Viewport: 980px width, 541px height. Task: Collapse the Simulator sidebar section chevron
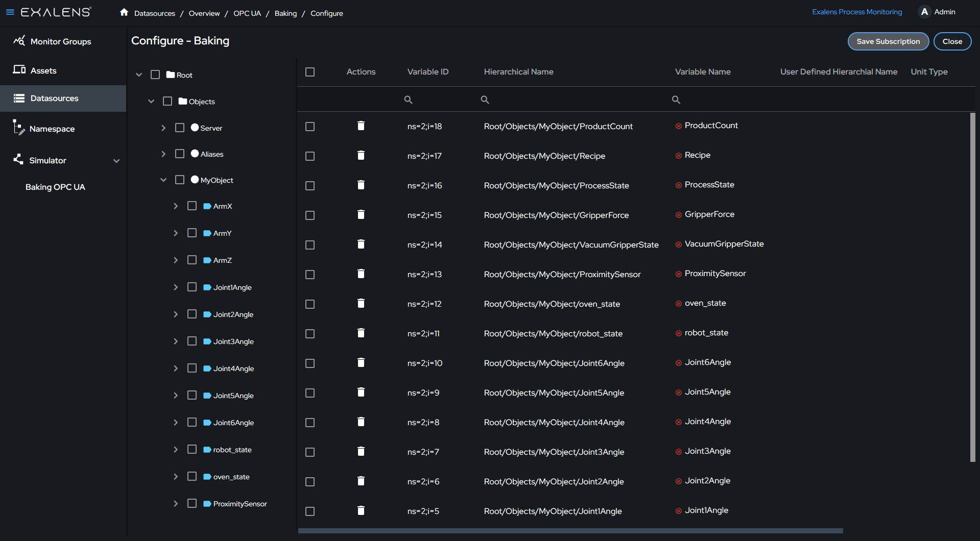(x=116, y=161)
